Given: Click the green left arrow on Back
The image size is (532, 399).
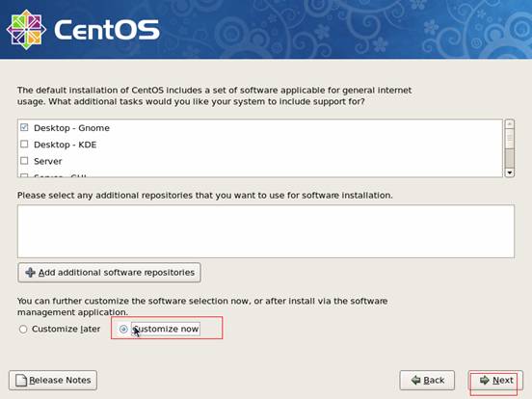Looking at the screenshot, I should pyautogui.click(x=415, y=380).
